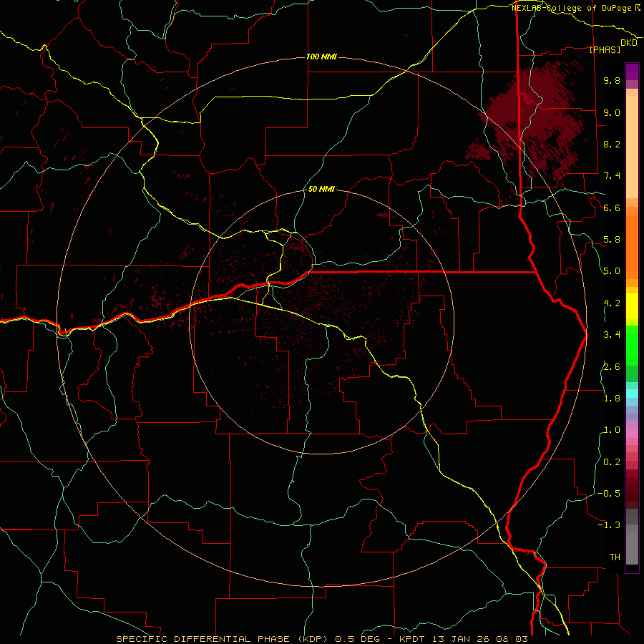Pick the purple segment topping the color bar
The width and height of the screenshot is (644, 644).
tap(632, 72)
